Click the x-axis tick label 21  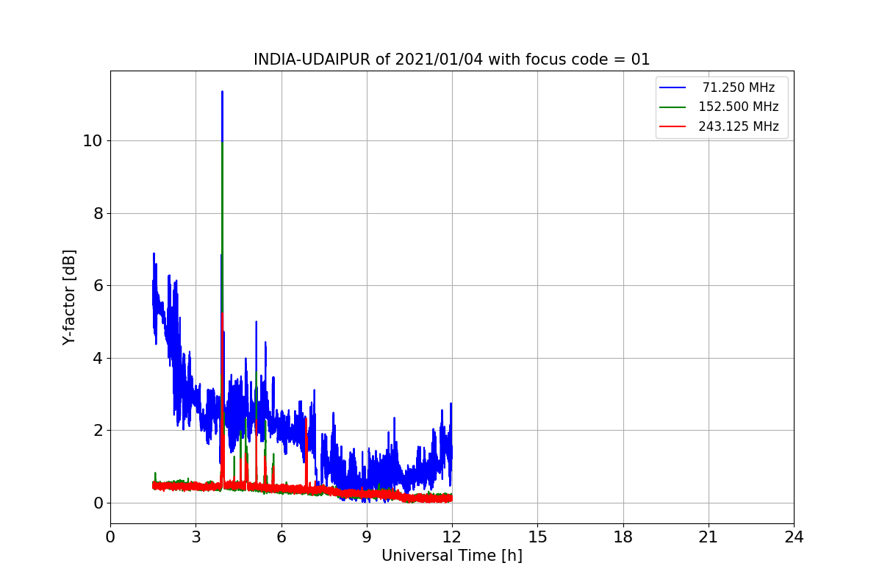pyautogui.click(x=709, y=537)
